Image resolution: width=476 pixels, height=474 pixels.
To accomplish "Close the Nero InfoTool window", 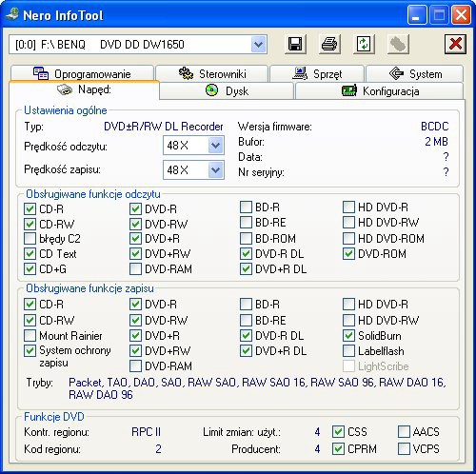I will tap(461, 15).
